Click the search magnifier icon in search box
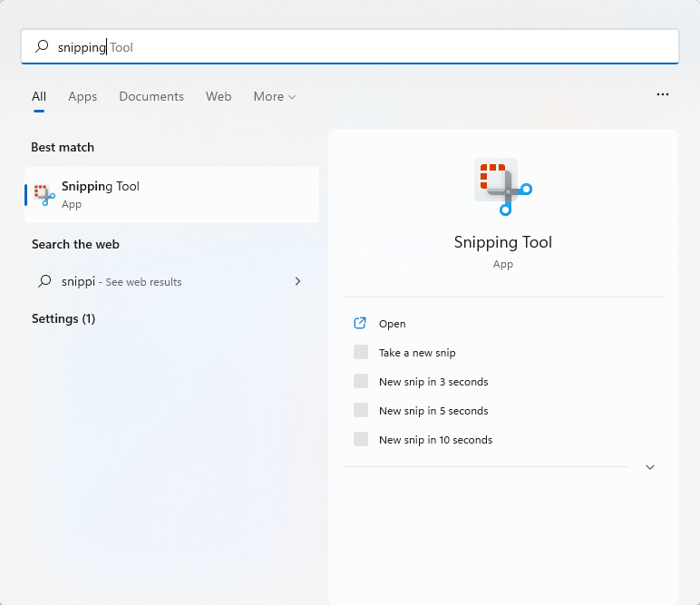 [x=42, y=46]
